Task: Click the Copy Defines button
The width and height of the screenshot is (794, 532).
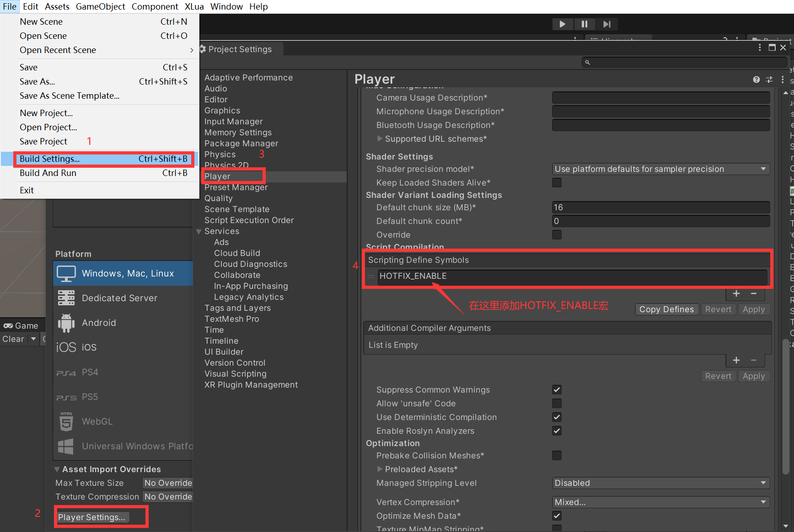Action: [666, 309]
